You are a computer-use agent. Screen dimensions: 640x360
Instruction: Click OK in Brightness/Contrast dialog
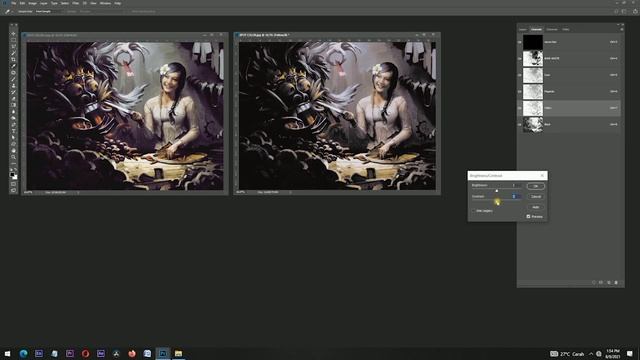[x=536, y=186]
